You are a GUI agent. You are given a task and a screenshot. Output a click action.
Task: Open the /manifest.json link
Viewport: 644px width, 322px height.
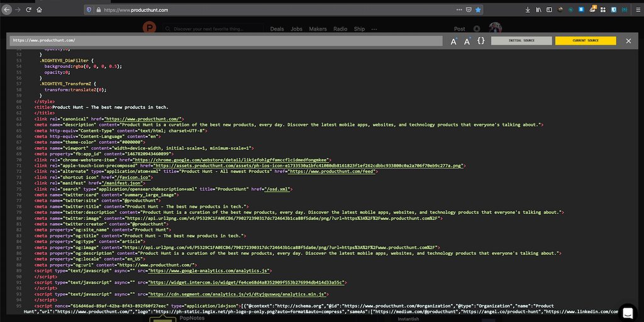(123, 183)
